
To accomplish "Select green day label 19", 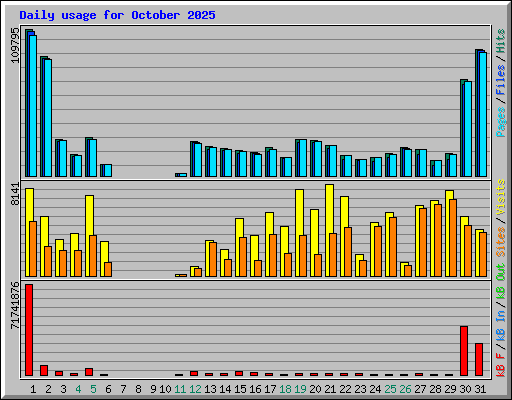I will click(x=300, y=389).
